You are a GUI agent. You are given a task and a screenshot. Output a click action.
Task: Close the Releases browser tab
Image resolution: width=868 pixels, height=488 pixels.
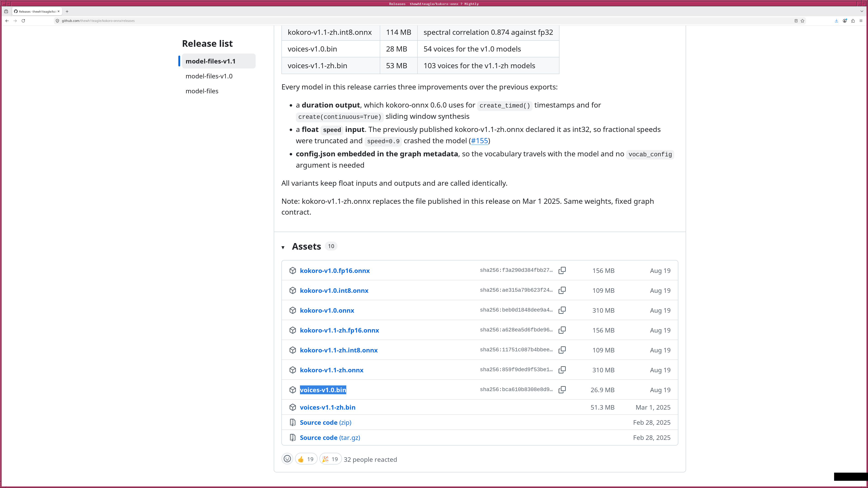click(58, 12)
